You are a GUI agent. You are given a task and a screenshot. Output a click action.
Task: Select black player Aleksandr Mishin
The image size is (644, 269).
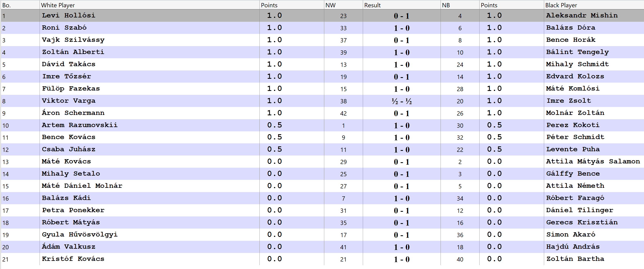coord(582,15)
